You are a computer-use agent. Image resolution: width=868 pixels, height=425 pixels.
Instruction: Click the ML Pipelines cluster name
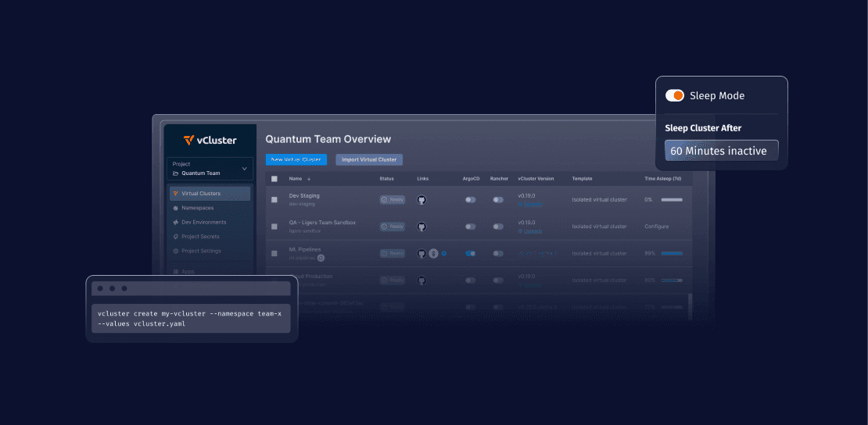coord(304,249)
